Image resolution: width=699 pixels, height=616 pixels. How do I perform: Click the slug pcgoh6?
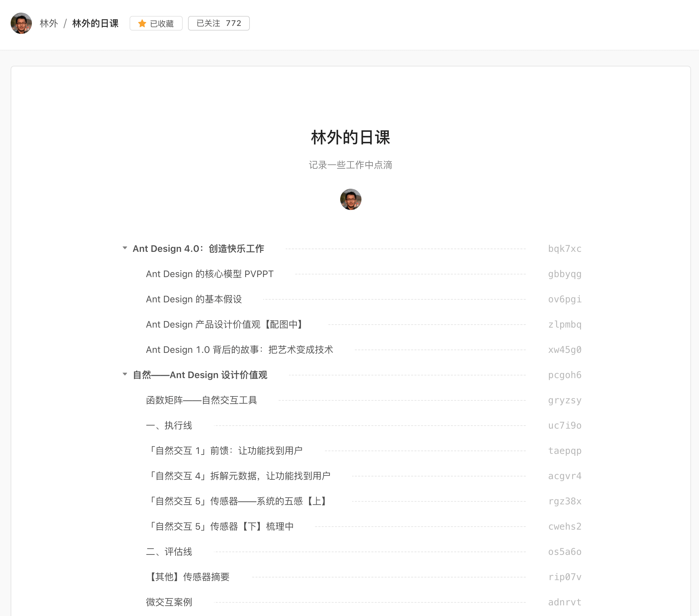[564, 375]
